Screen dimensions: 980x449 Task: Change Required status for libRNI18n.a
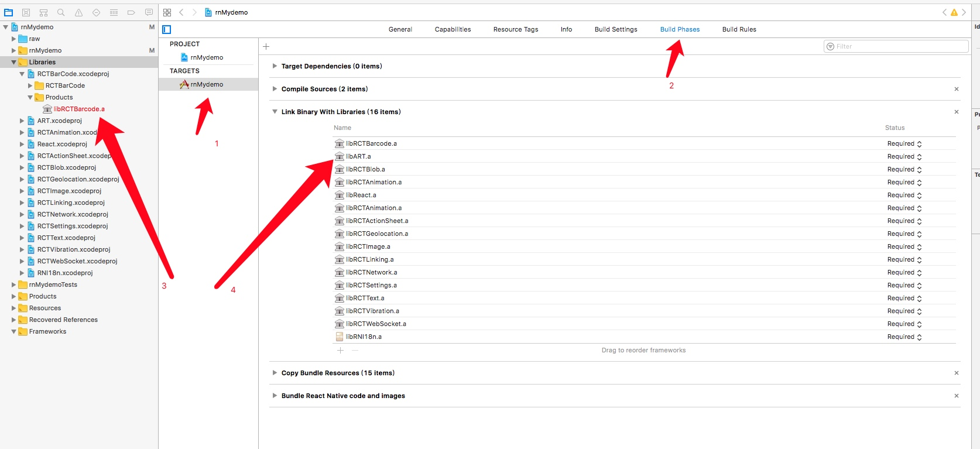(904, 337)
